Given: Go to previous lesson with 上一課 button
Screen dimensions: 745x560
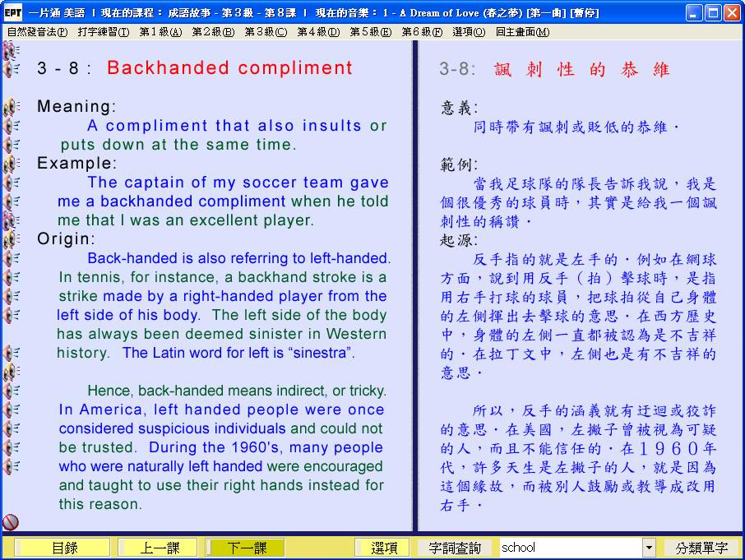Looking at the screenshot, I should coord(157,548).
